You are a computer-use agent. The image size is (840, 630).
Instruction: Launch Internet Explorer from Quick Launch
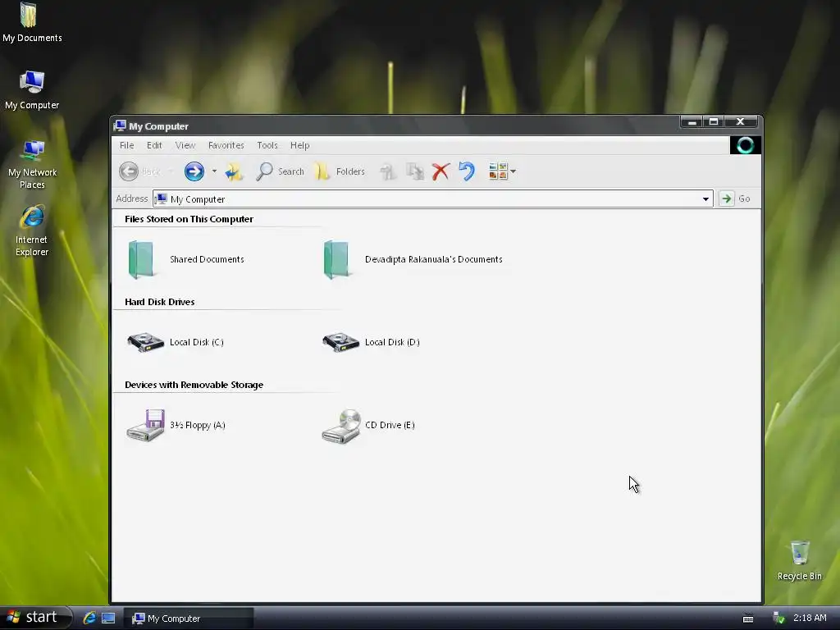[89, 618]
